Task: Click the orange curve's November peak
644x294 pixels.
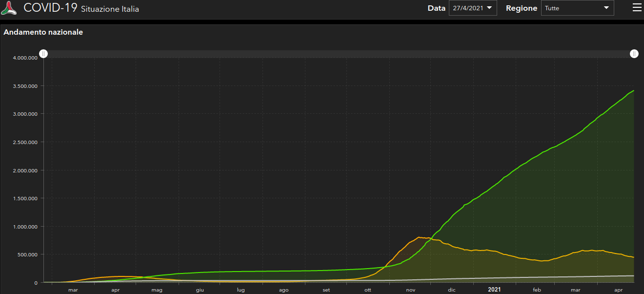Action: click(419, 237)
